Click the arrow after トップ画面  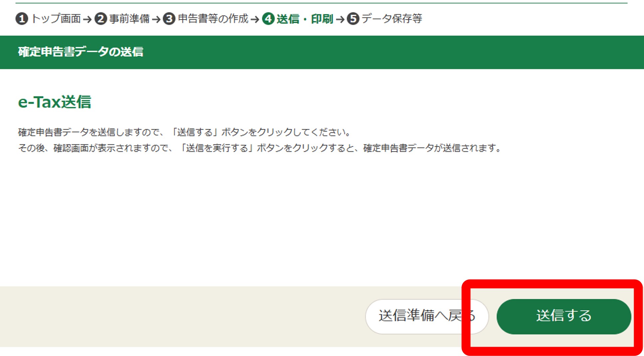coord(87,19)
